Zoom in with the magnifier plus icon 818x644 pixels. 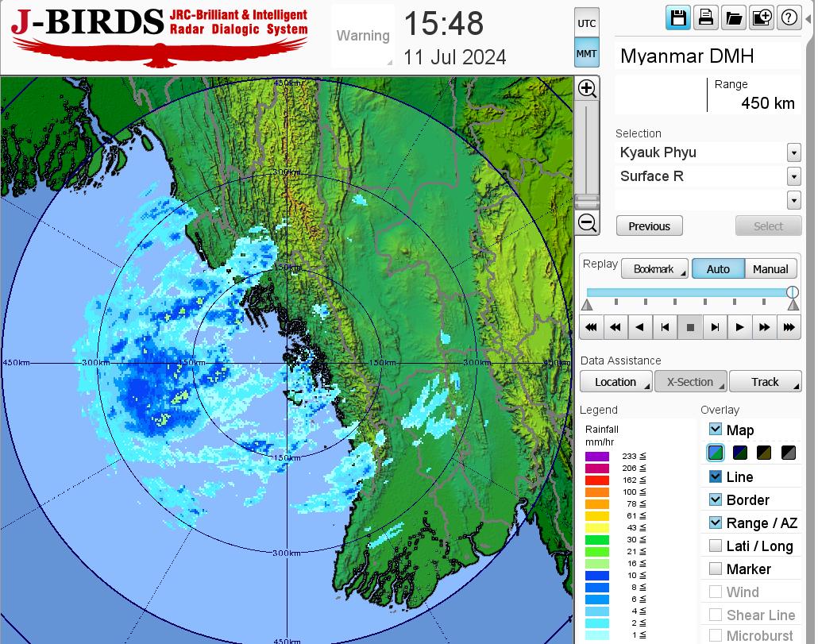pos(587,89)
